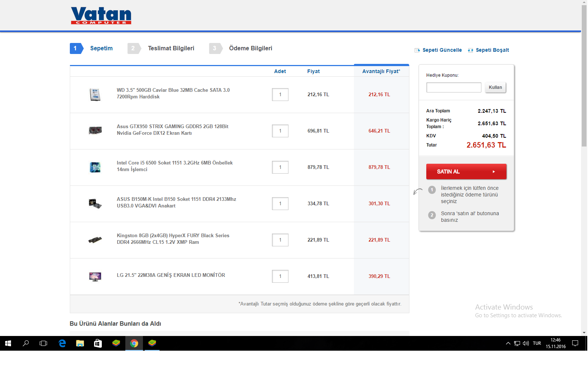Click the Sepeti Boşalt link
Viewport: 588px width, 376px height.
[492, 50]
